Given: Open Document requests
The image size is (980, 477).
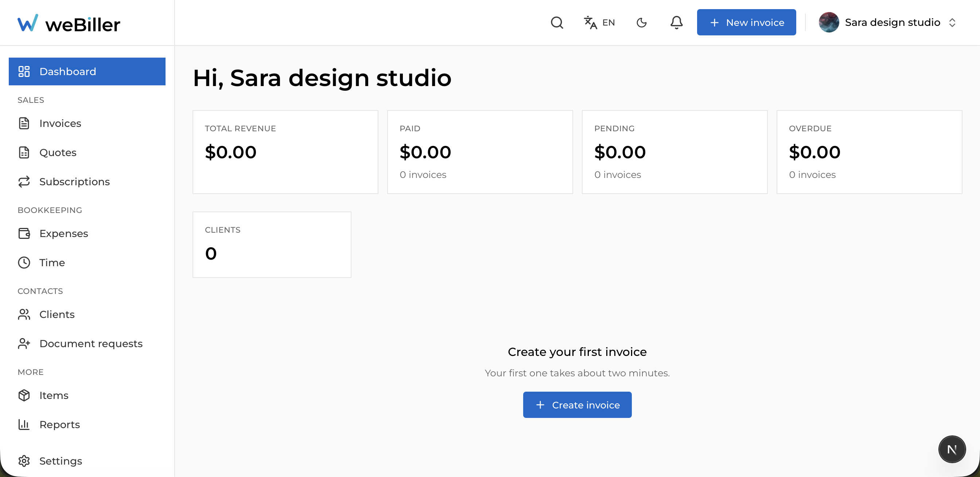Looking at the screenshot, I should (x=87, y=344).
